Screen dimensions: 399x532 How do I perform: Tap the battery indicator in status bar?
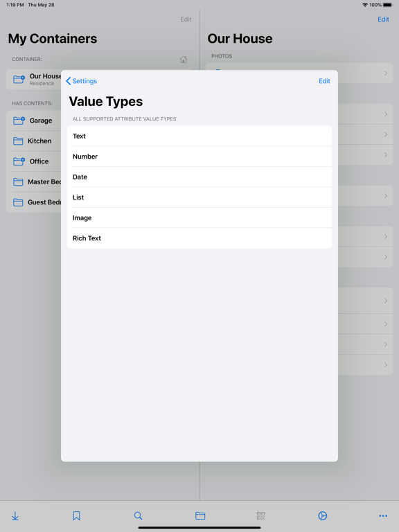[x=387, y=5]
